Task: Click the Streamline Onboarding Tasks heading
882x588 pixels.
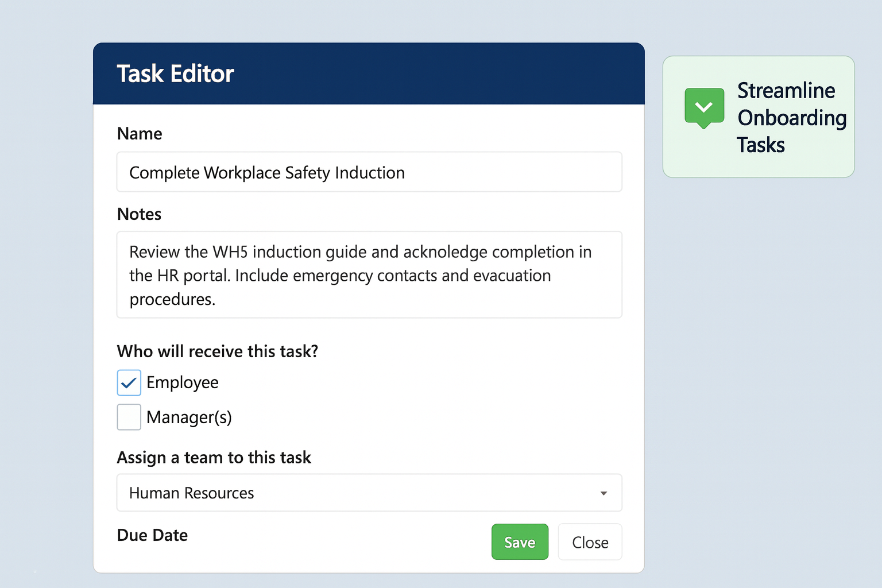Action: [x=792, y=118]
